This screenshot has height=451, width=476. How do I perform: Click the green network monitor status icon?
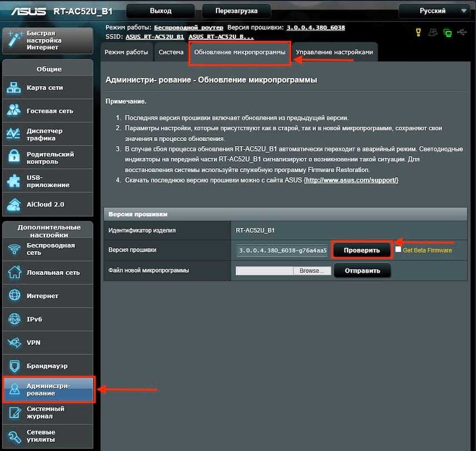point(448,32)
